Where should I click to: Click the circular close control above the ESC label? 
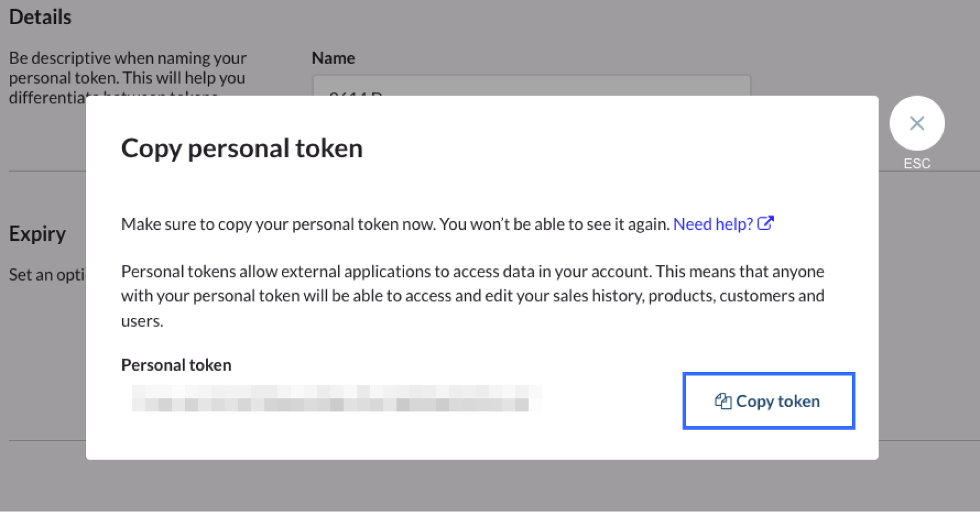(x=917, y=123)
